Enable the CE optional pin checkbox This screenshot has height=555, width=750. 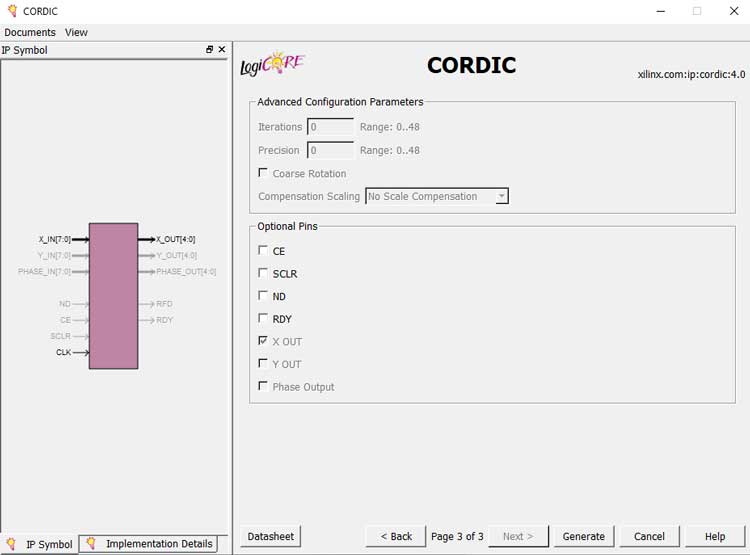[x=263, y=250]
